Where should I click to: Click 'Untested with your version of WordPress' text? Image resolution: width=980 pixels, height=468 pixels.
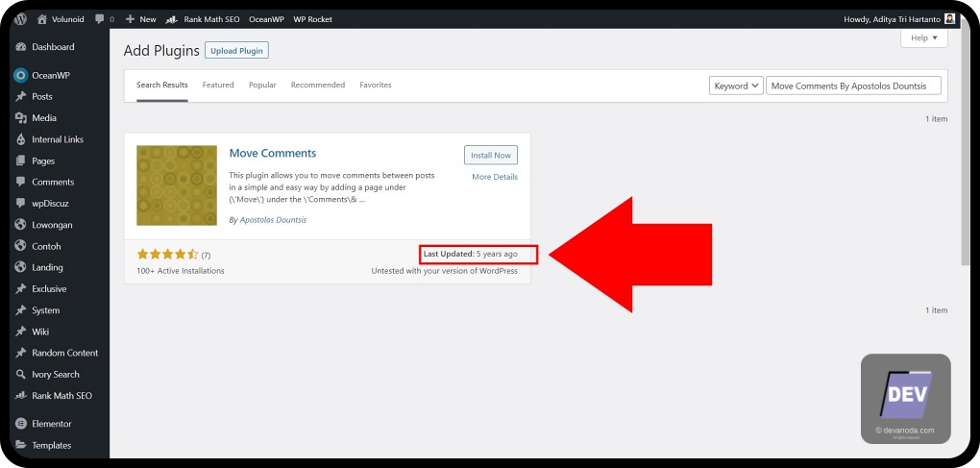tap(445, 271)
